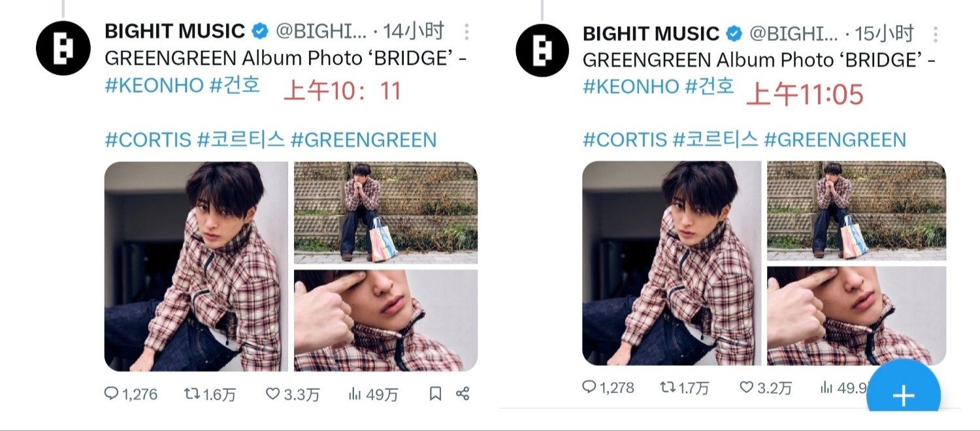Open the street bench photo in right tweet
980x431 pixels.
coord(857,211)
